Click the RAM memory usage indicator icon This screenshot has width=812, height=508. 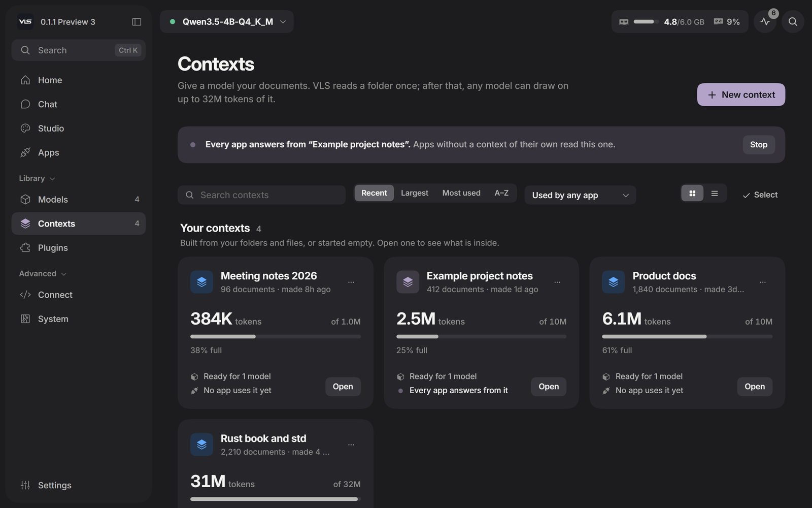(624, 22)
